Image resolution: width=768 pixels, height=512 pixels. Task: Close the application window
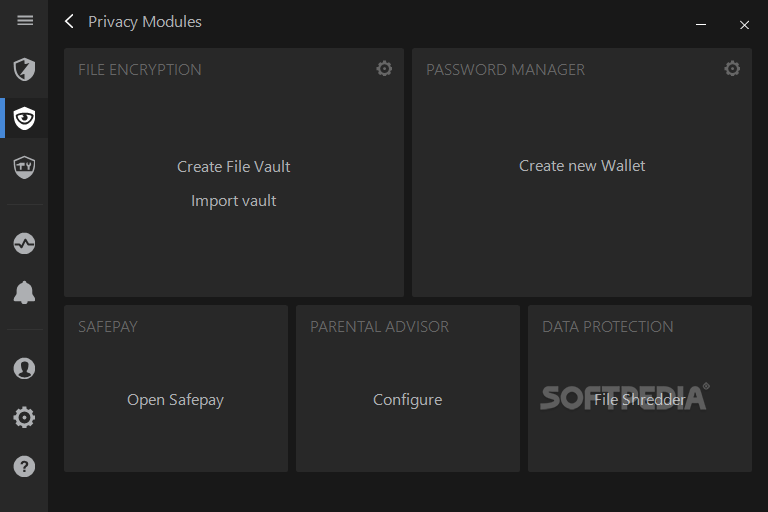coord(744,24)
